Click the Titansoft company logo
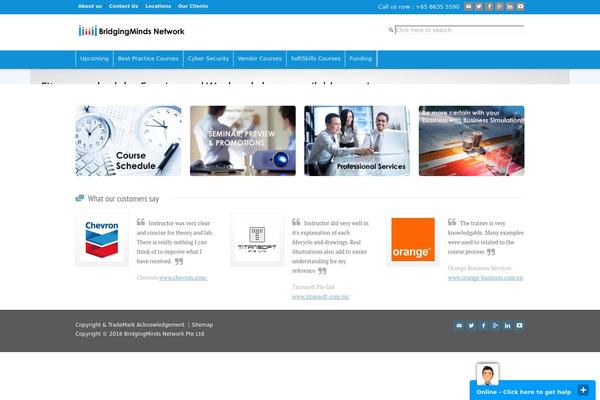The height and width of the screenshot is (400, 600). coord(257,239)
